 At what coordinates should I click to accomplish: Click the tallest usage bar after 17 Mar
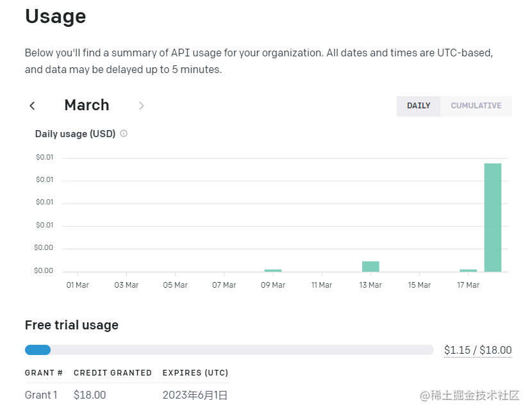pyautogui.click(x=492, y=217)
